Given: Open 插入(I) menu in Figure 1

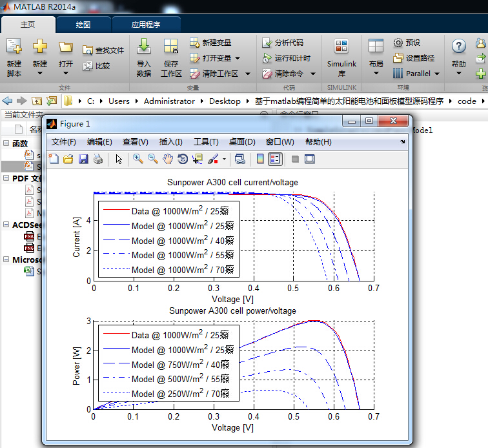Looking at the screenshot, I should click(x=170, y=142).
